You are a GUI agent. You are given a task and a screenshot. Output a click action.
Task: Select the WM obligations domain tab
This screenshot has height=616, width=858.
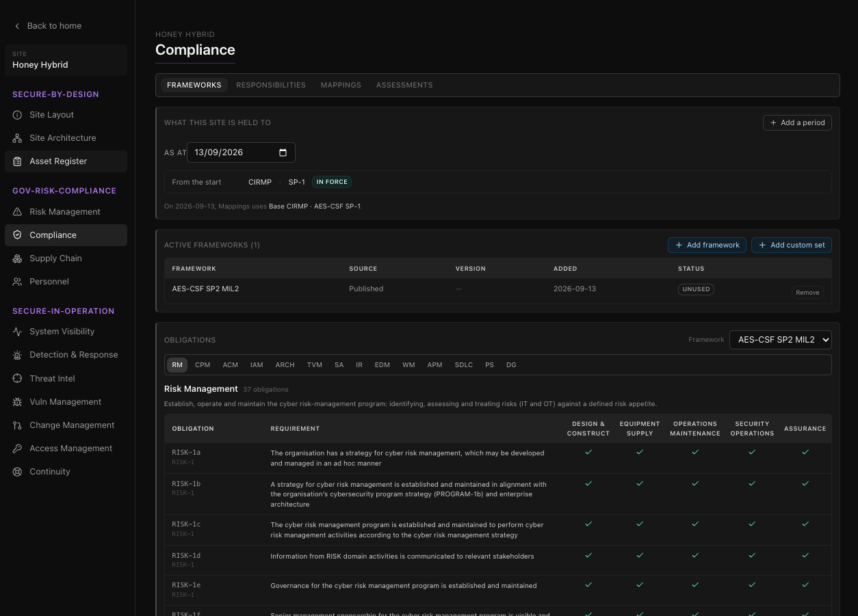point(408,365)
